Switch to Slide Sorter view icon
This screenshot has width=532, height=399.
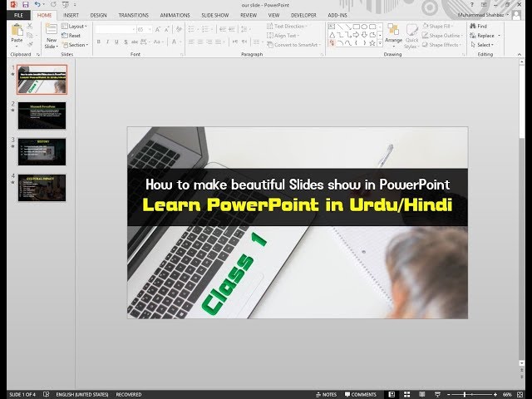pyautogui.click(x=406, y=394)
